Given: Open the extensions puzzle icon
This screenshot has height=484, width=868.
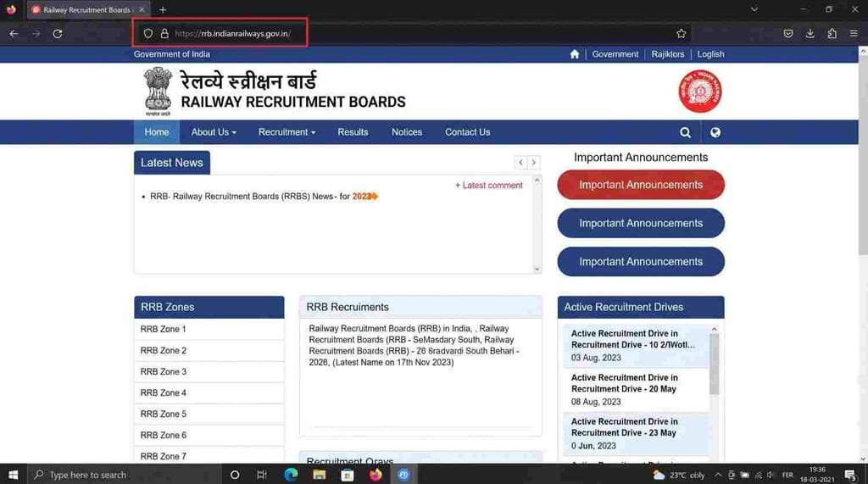Looking at the screenshot, I should [x=832, y=34].
